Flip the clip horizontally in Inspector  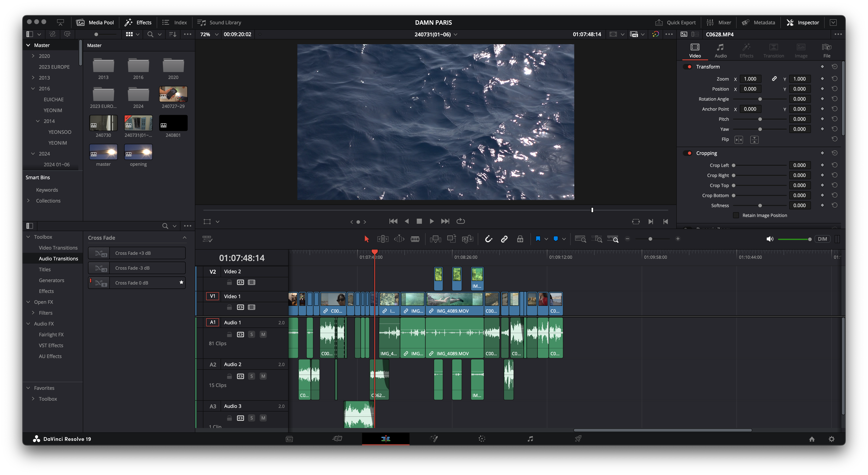(x=739, y=139)
